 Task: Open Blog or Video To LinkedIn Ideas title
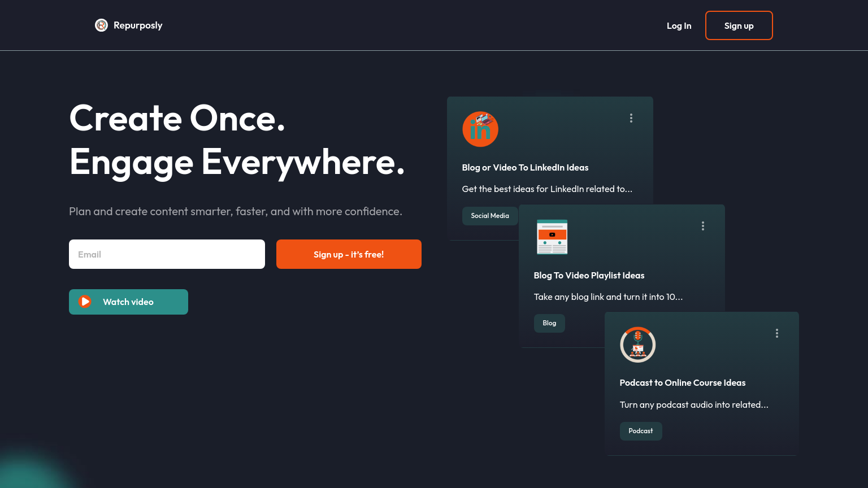point(525,168)
